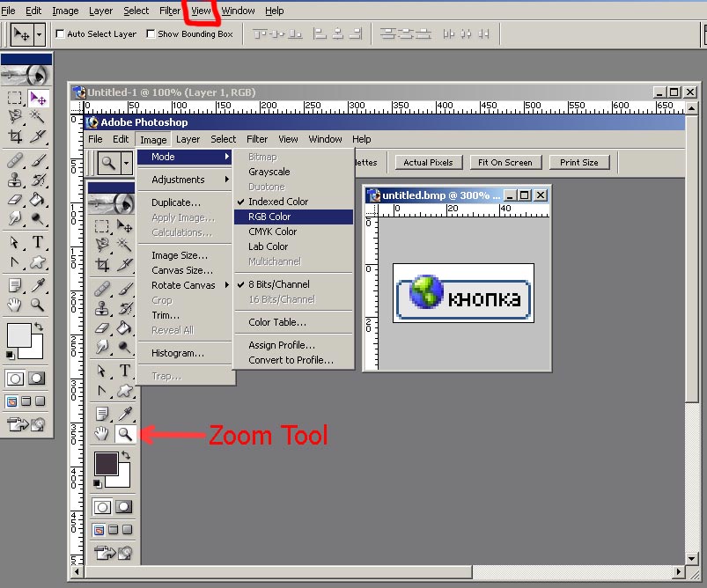Swap foreground and background colors in main toolbox
Screen dimensions: 707x588
[39, 327]
